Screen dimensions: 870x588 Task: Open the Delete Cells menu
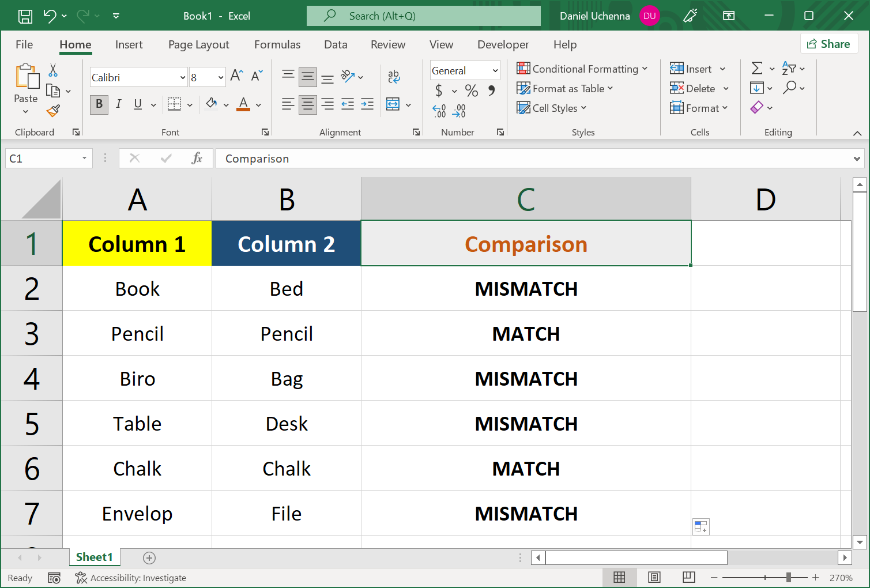(x=698, y=88)
